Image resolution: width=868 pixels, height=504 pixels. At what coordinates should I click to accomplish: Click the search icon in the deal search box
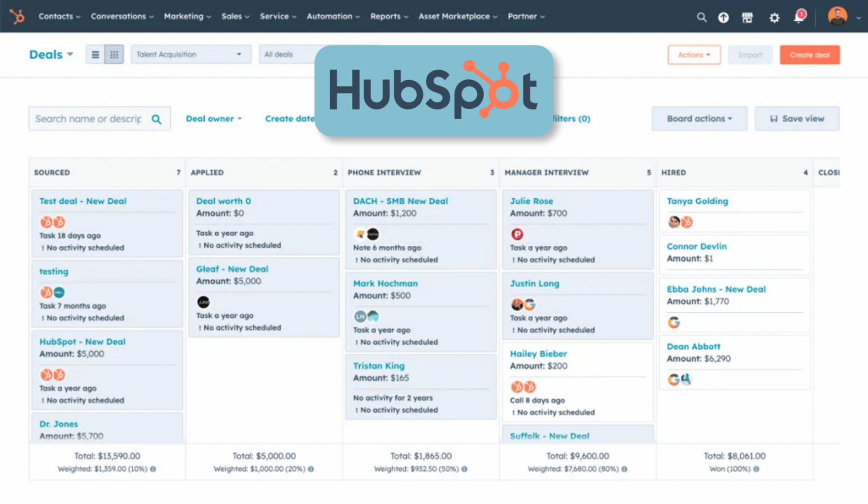(x=156, y=119)
